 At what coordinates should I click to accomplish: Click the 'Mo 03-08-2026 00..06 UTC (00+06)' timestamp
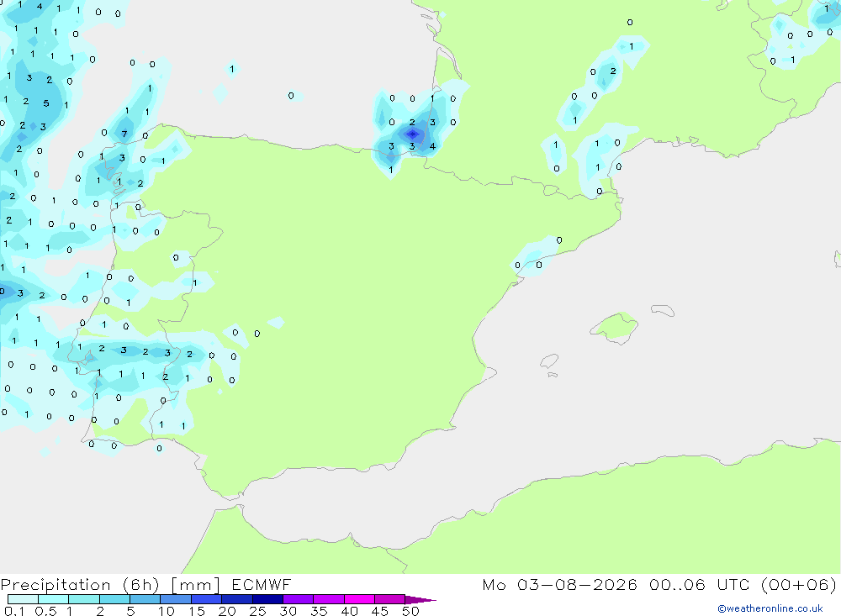point(659,585)
